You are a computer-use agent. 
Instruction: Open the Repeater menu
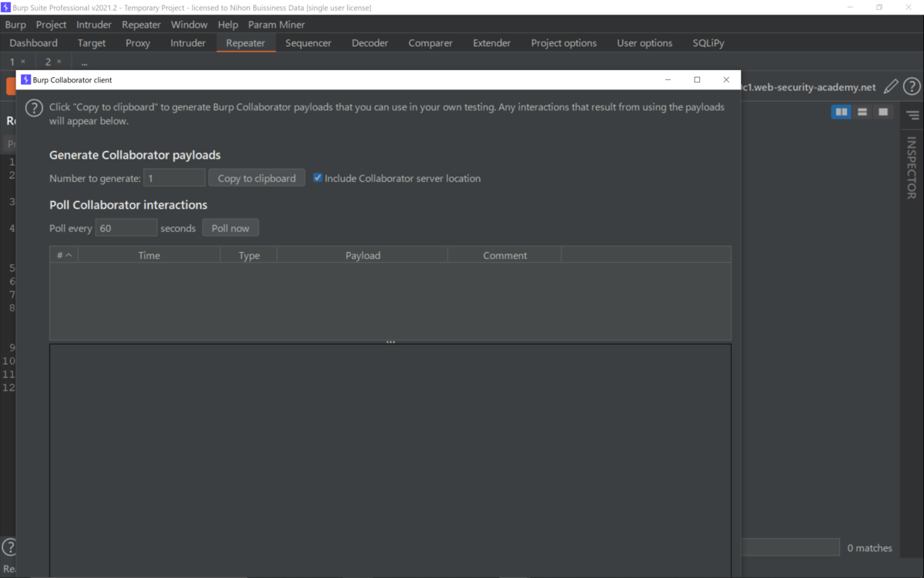coord(142,25)
